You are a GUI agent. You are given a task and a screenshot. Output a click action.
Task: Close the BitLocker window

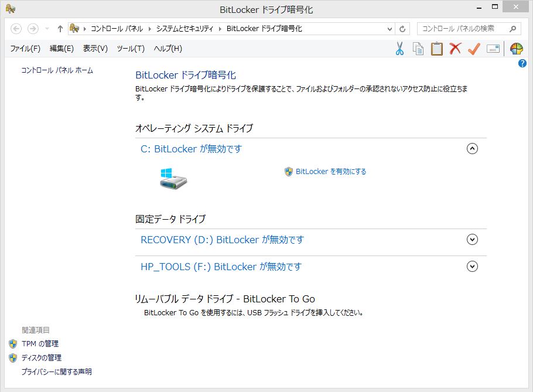(x=515, y=7)
